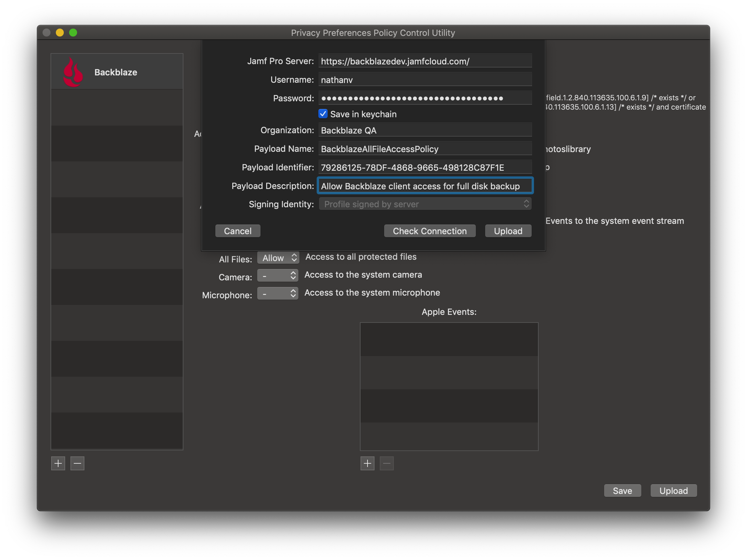Open the All Files Allow dropdown
Viewport: 747px width, 560px height.
click(278, 258)
